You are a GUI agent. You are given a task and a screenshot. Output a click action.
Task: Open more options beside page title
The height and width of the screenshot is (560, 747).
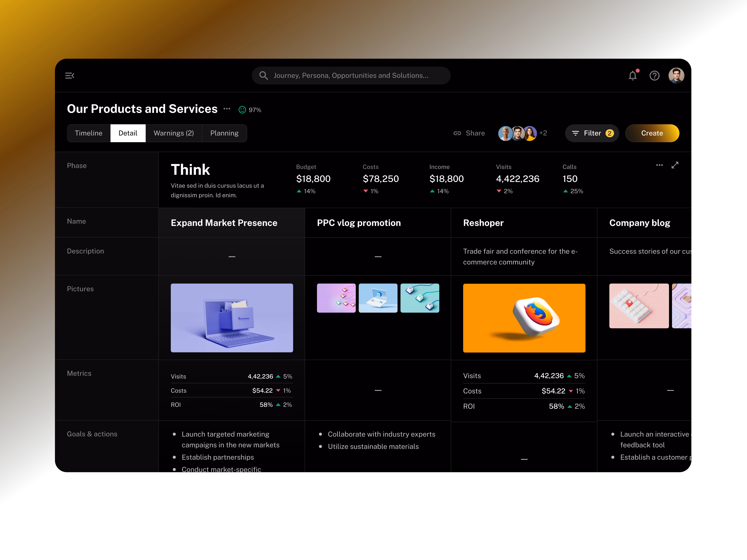(227, 109)
